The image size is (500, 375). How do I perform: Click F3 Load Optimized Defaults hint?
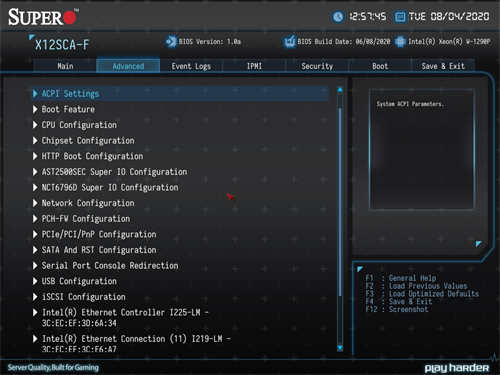pos(422,294)
